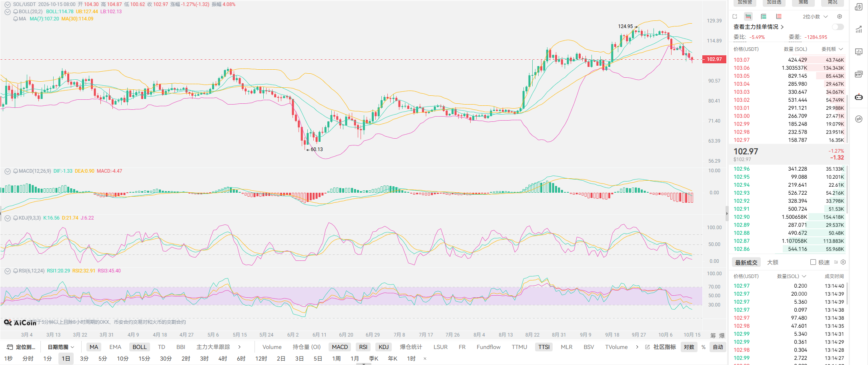This screenshot has width=868, height=365.
Task: Open the 日期范围 date range dropdown
Action: point(61,347)
